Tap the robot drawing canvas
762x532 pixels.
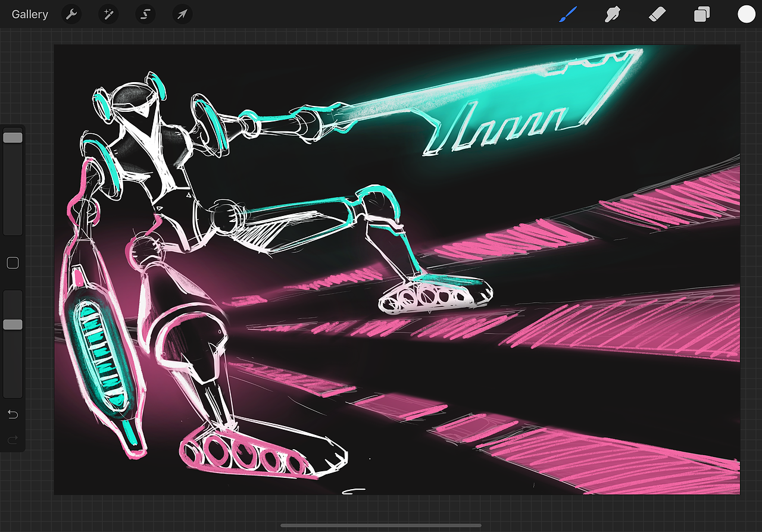coord(397,270)
